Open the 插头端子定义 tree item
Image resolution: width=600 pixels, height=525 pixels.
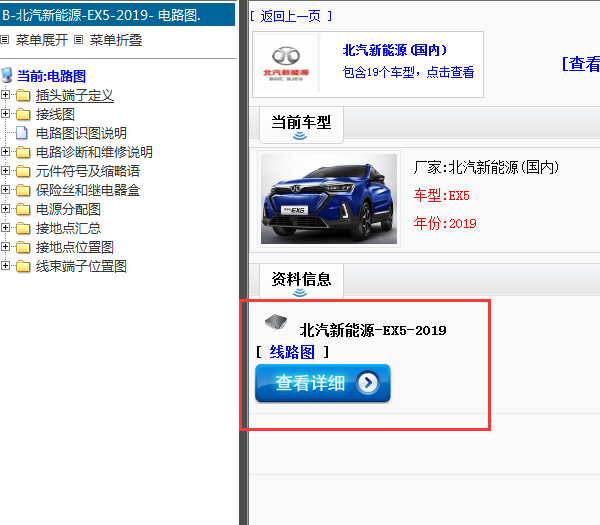[x=75, y=95]
